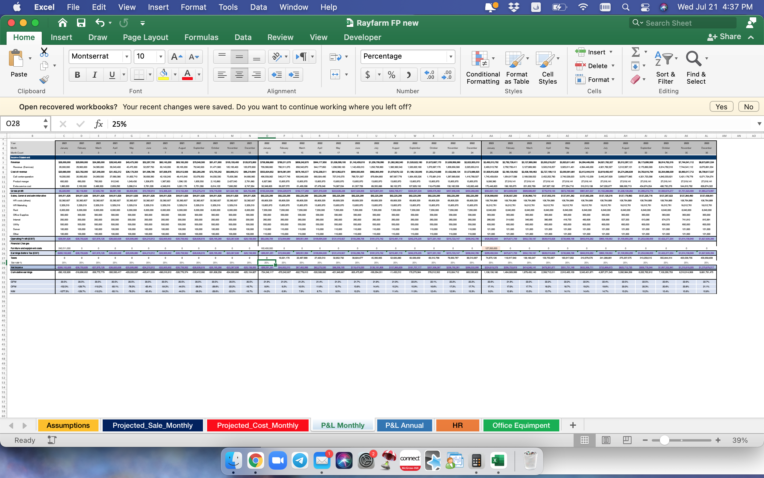Toggle Underline formatting
This screenshot has height=478, width=764.
[112, 75]
